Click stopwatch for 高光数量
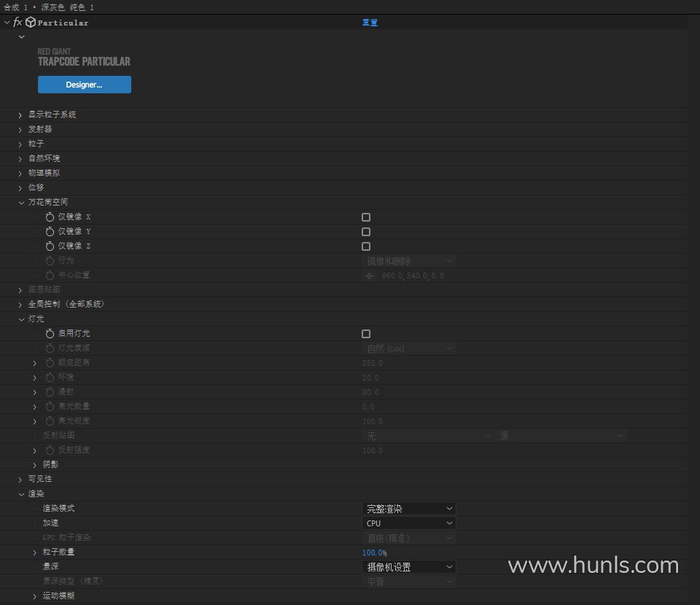This screenshot has height=605, width=700. point(50,407)
